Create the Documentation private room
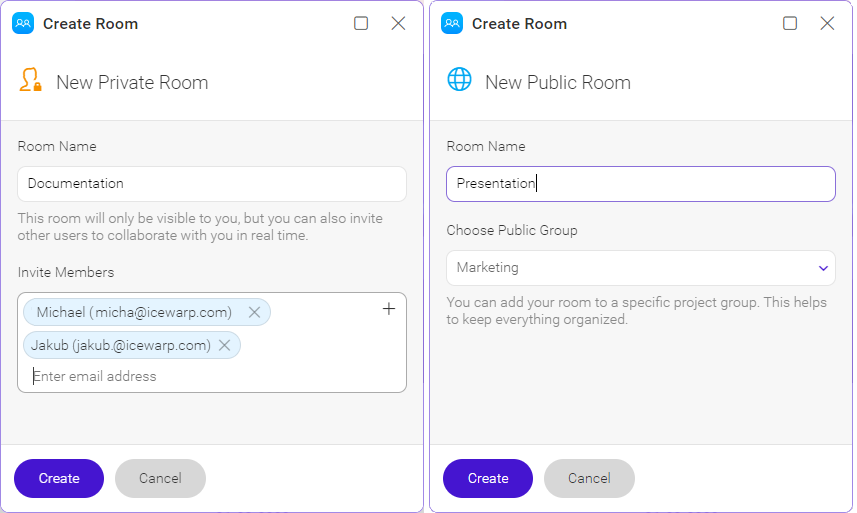Screen dimensions: 857x513 (59, 478)
